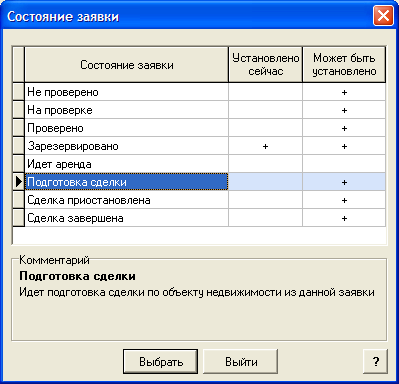This screenshot has height=384, width=399.
Task: Click the Выйти button
Action: pyautogui.click(x=241, y=361)
